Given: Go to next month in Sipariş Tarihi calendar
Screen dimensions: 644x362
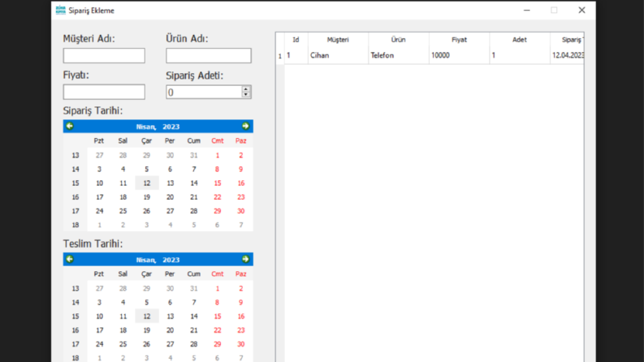Looking at the screenshot, I should [x=245, y=126].
